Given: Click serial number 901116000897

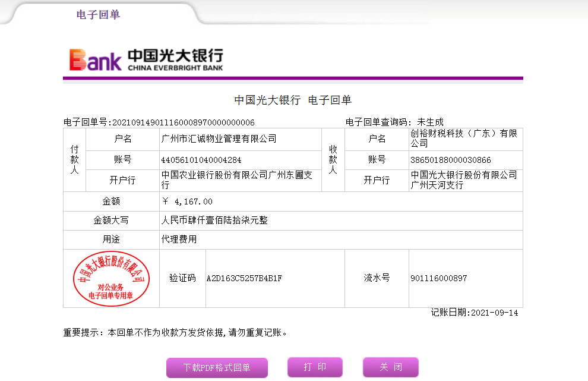Looking at the screenshot, I should (439, 278).
